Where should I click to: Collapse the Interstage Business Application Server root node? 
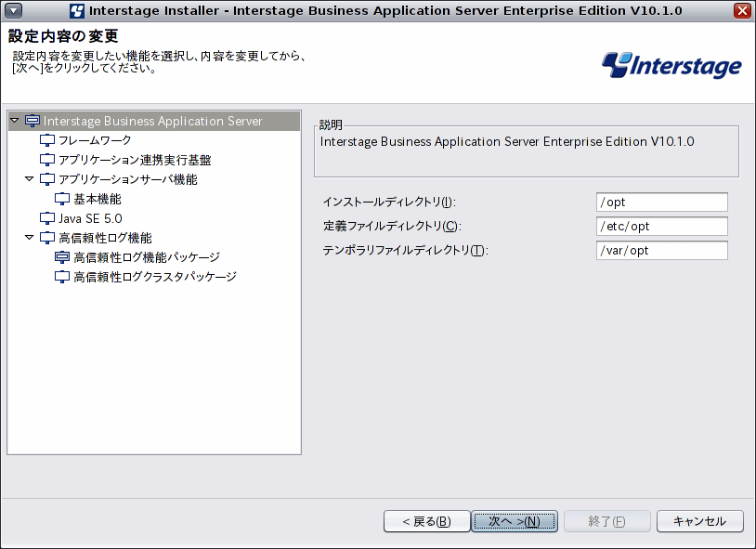(15, 120)
